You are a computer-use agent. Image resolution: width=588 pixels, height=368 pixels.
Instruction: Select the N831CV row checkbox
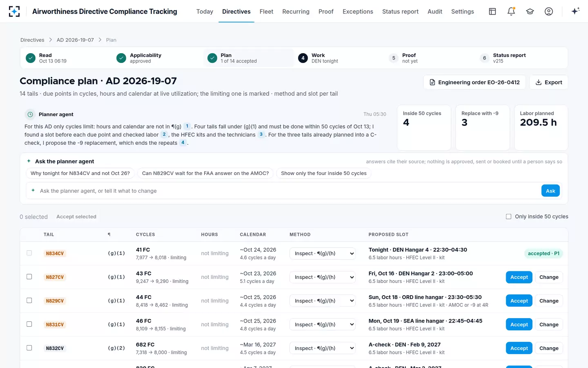click(29, 324)
